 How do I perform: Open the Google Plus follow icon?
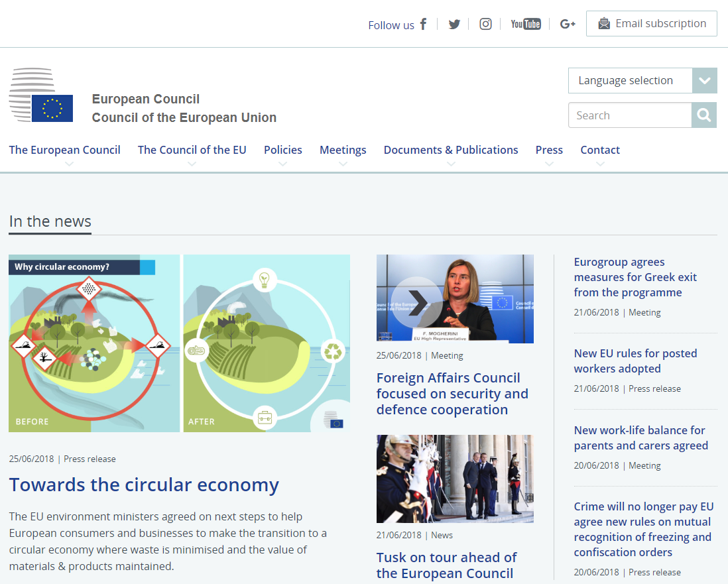coord(568,24)
